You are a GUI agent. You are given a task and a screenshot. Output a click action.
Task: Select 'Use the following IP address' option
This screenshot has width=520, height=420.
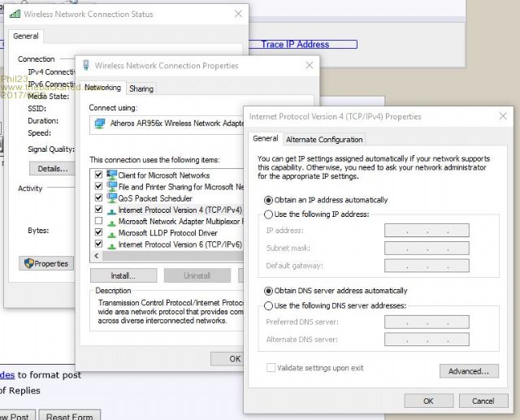(x=269, y=214)
